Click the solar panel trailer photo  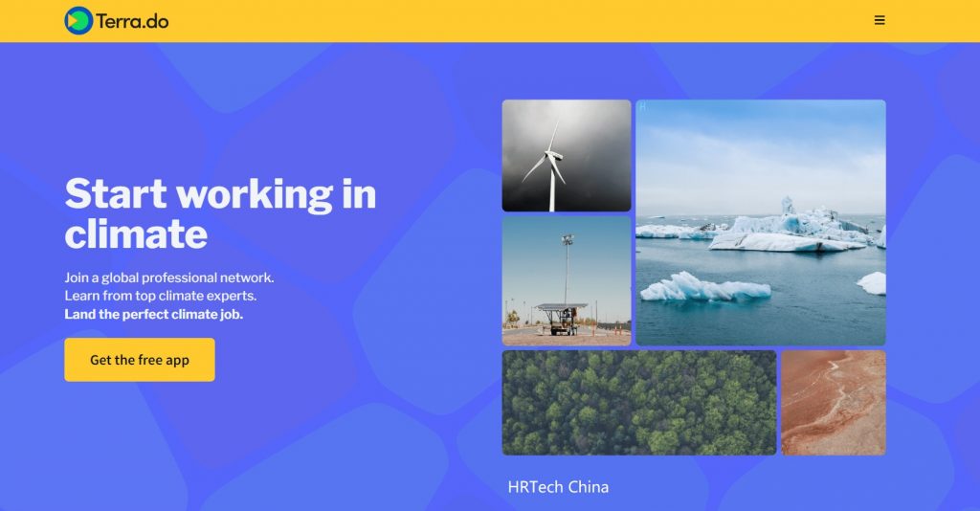tap(567, 280)
